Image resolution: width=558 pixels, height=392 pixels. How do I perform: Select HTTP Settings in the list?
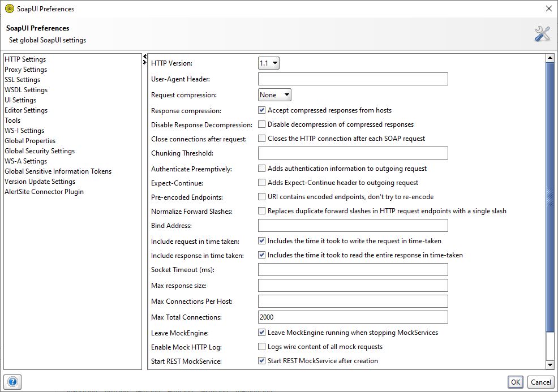[25, 59]
